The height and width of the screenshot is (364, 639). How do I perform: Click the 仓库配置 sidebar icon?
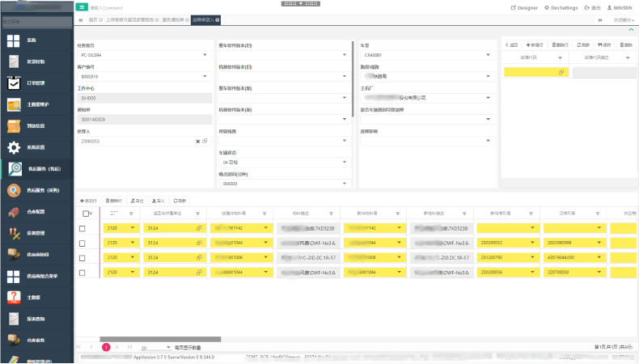coord(14,212)
